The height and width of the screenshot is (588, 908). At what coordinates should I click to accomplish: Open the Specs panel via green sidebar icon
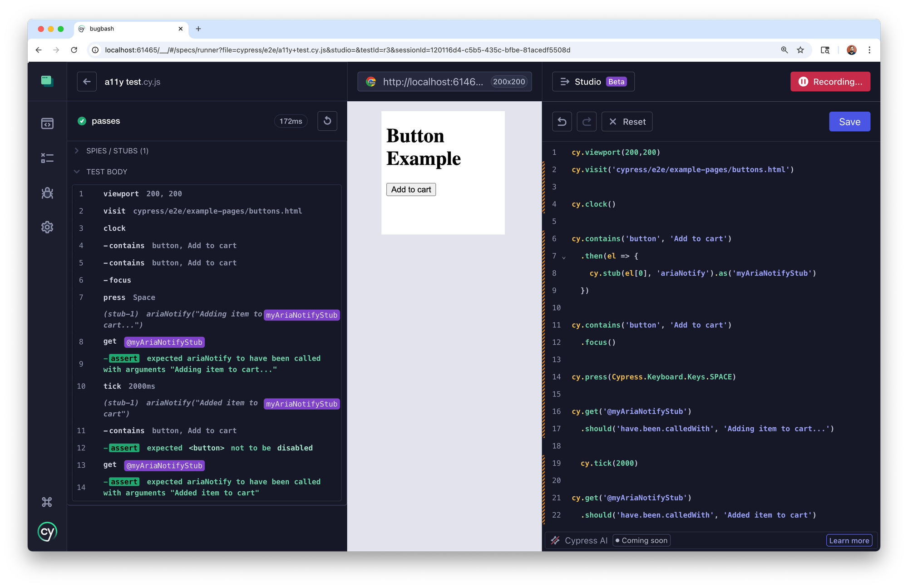[47, 82]
